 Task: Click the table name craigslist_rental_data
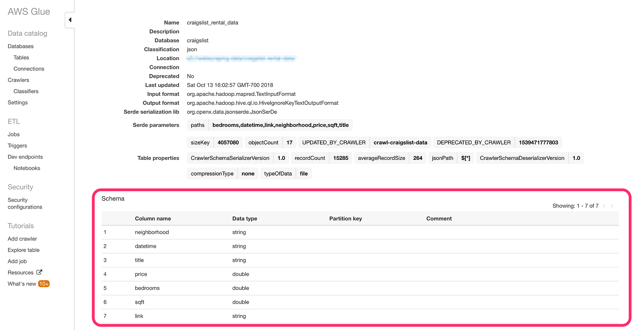tap(213, 23)
